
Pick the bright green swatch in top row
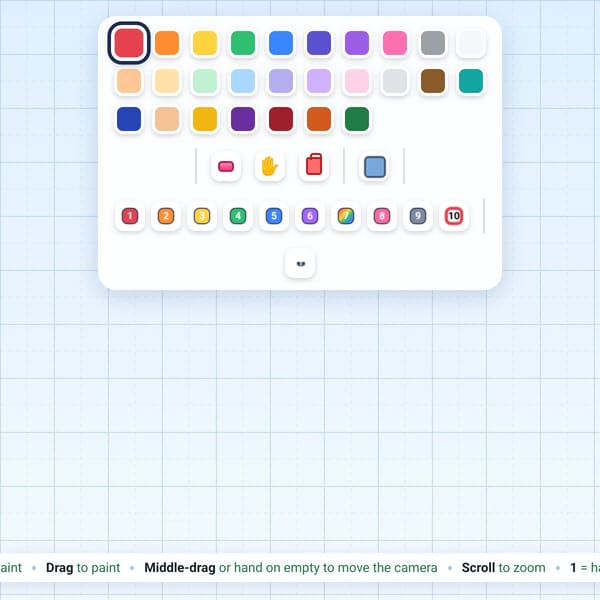tap(243, 43)
